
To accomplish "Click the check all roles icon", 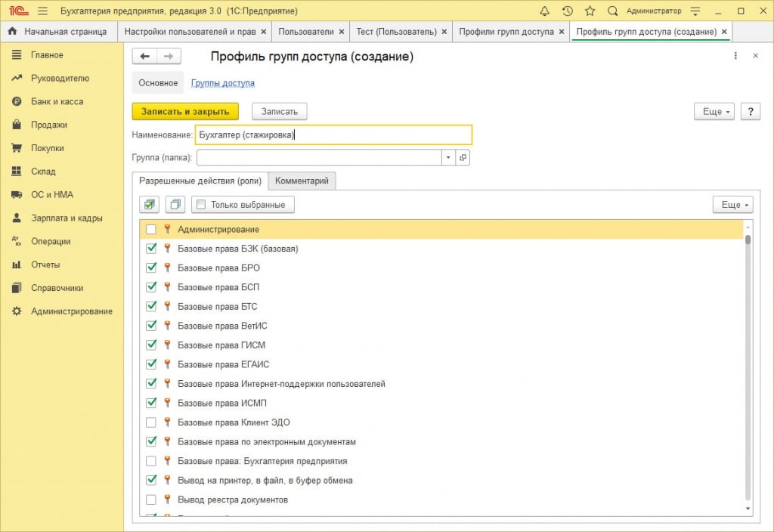I will [150, 205].
